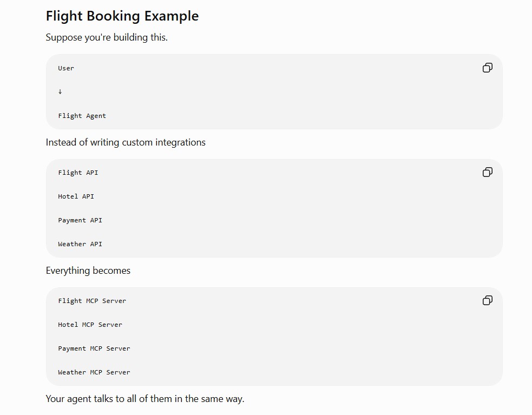The image size is (532, 415).
Task: Click the 'Flight API' line
Action: pos(78,173)
